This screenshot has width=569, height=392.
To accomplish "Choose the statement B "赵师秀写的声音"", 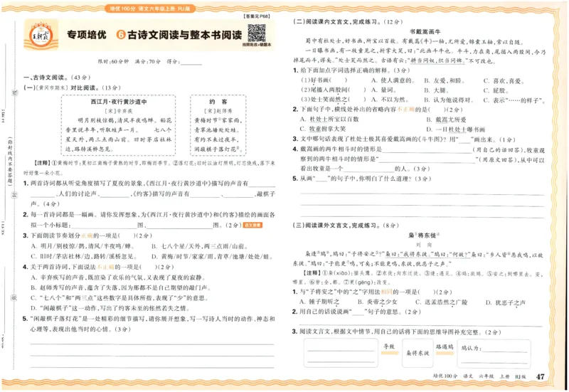I will (121, 288).
